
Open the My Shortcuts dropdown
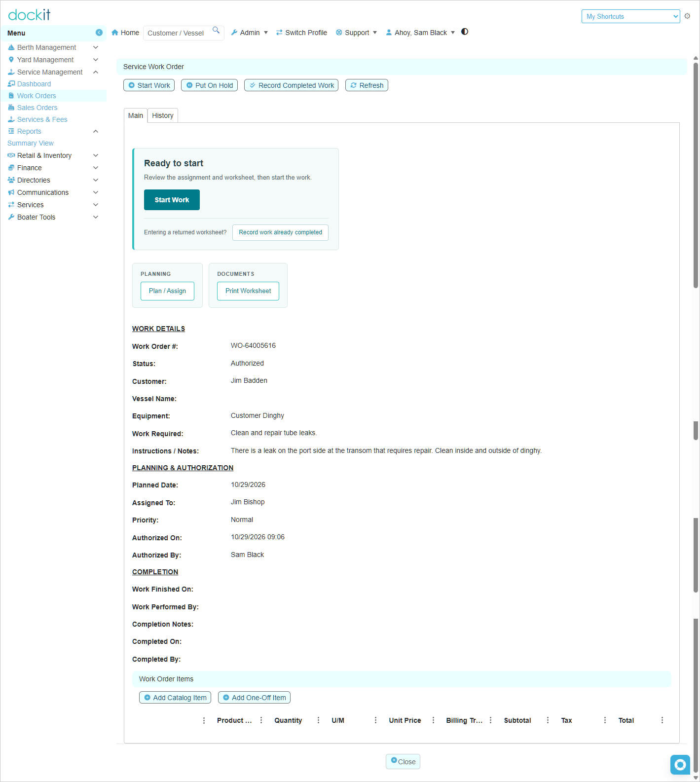click(x=630, y=16)
